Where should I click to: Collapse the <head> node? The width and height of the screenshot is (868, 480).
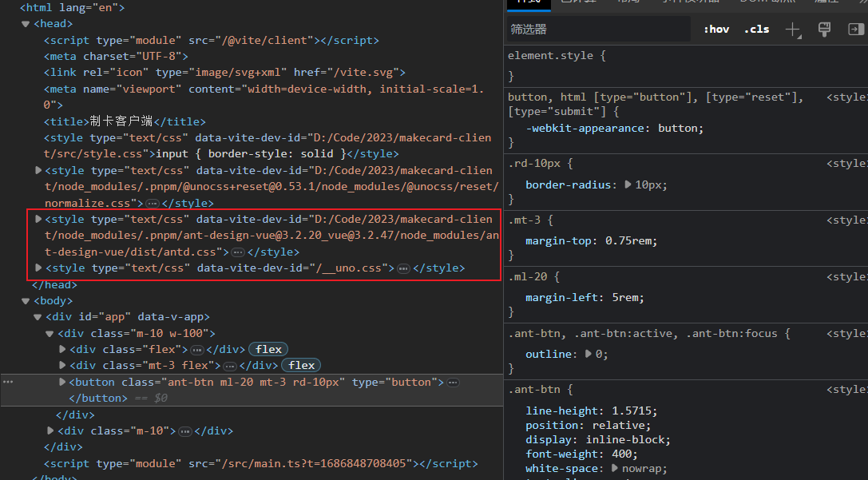click(26, 24)
